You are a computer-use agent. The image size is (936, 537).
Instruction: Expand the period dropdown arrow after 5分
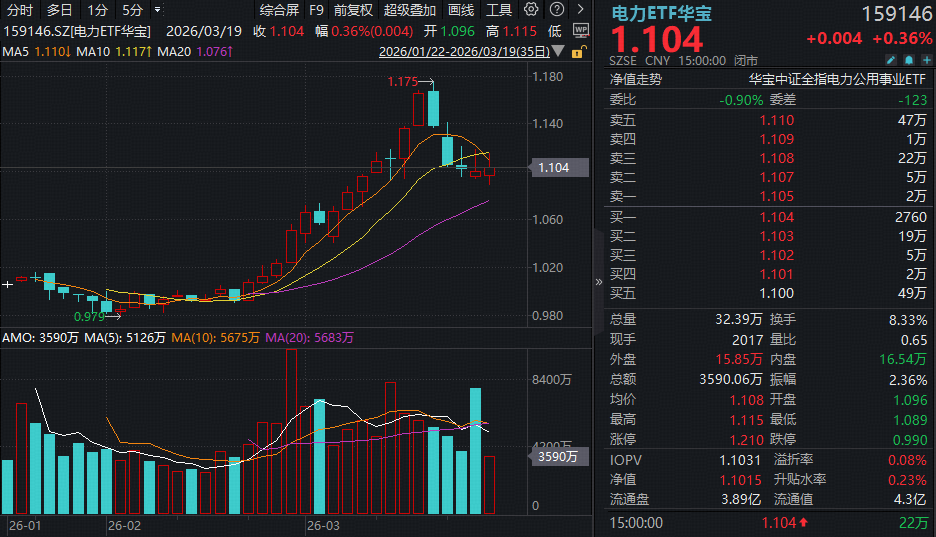pos(157,10)
